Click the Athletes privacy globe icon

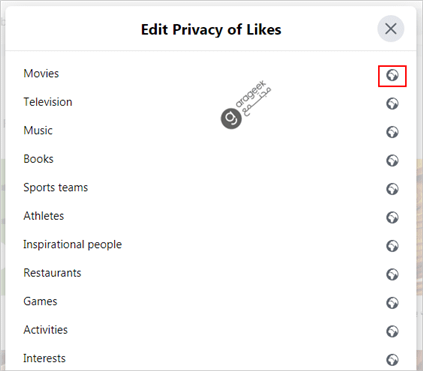pos(392,218)
